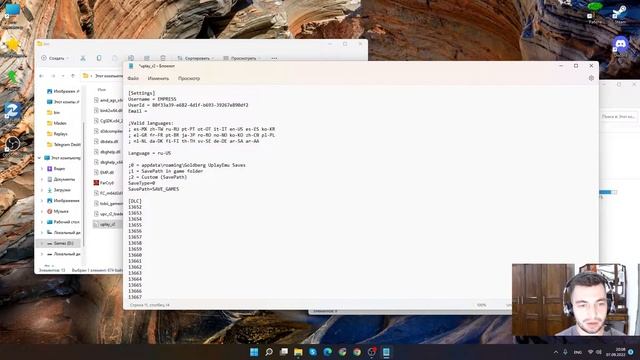Viewport: 640px width, 360px height.
Task: Click the search field in right background window
Action: point(618,117)
